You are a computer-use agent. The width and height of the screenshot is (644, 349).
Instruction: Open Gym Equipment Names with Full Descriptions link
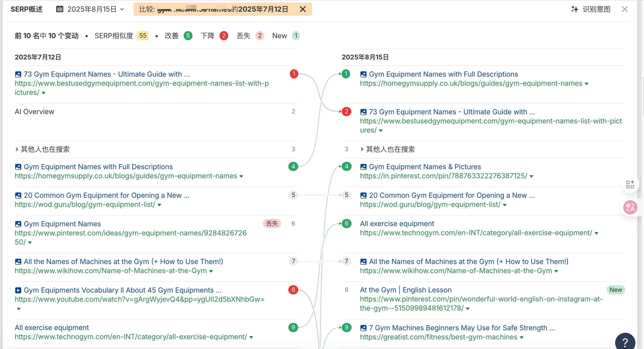tap(98, 167)
